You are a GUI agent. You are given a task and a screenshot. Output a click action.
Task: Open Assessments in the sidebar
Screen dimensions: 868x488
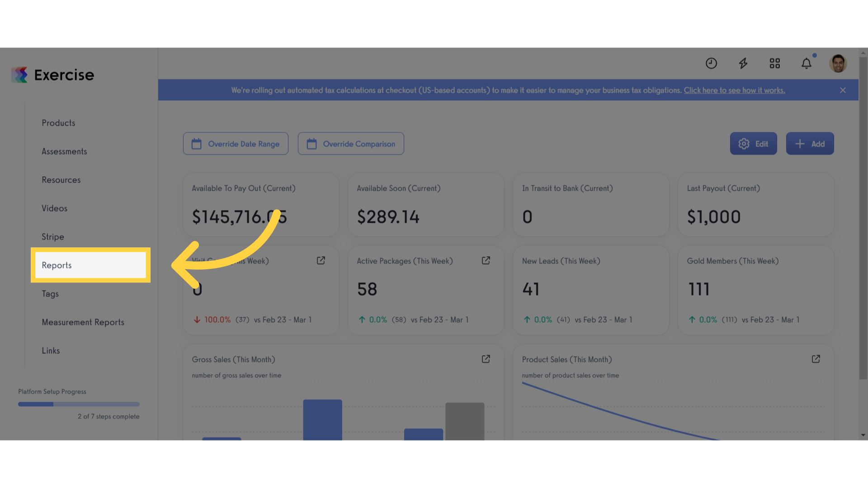click(x=64, y=151)
